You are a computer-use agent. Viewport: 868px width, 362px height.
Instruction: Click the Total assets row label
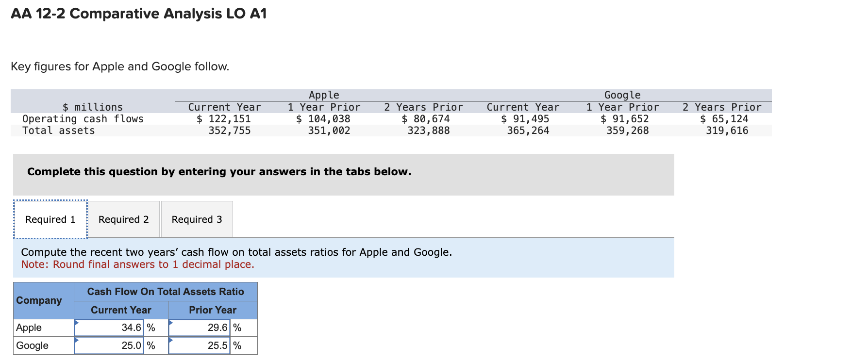(x=59, y=131)
